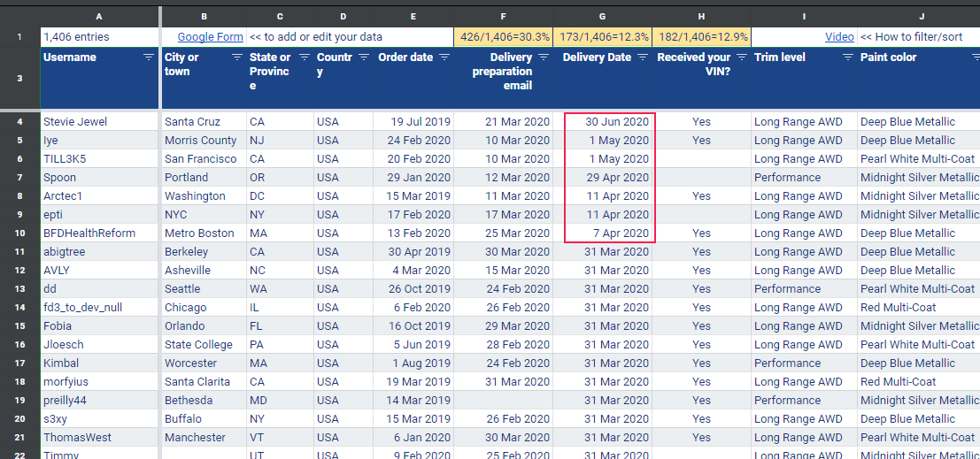Select the 'Santa Cruz' city cell
980x459 pixels.
point(204,121)
